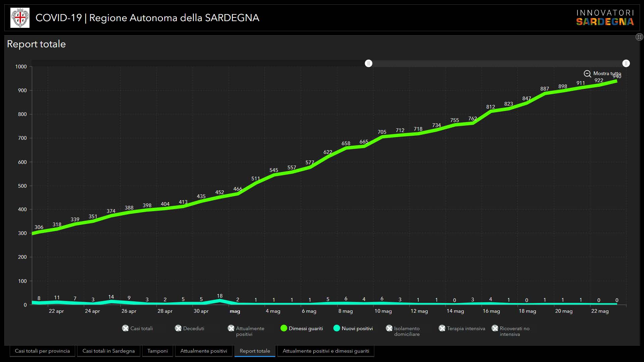Enable Ricoverati no intensiva legend marker

pos(495,328)
